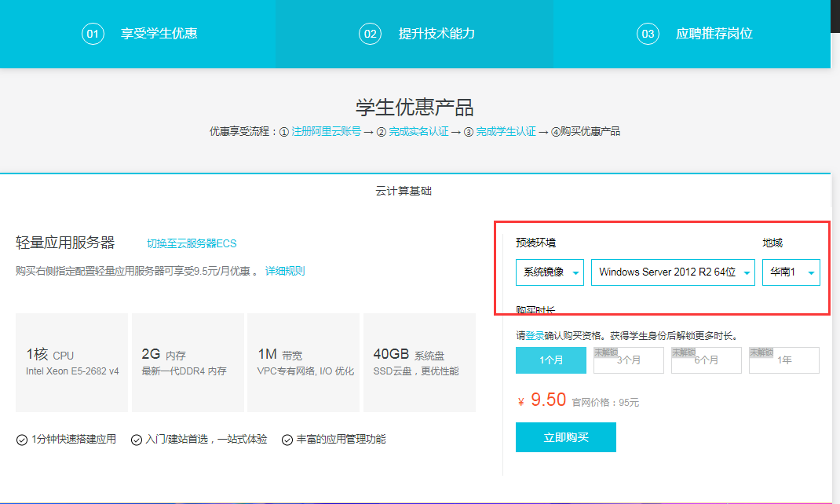Screen dimensions: 840x504
Task: Click the 预装环境 label
Action: [x=535, y=243]
